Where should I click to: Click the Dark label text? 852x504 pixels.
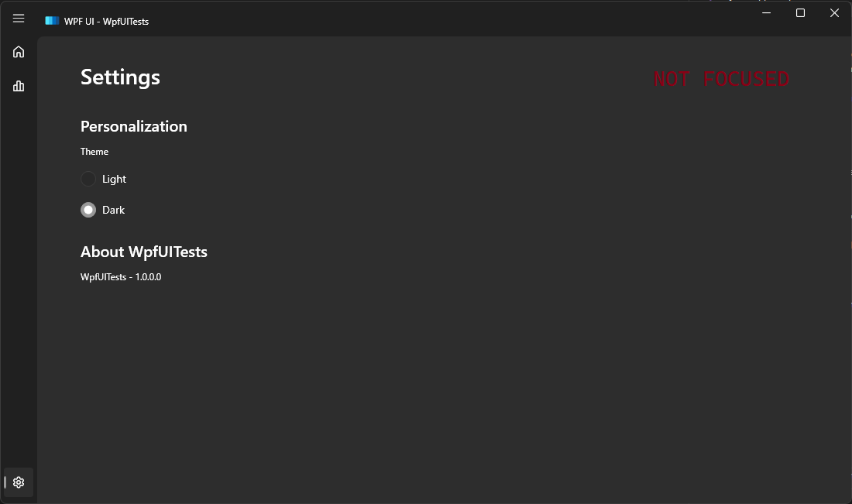click(x=112, y=209)
